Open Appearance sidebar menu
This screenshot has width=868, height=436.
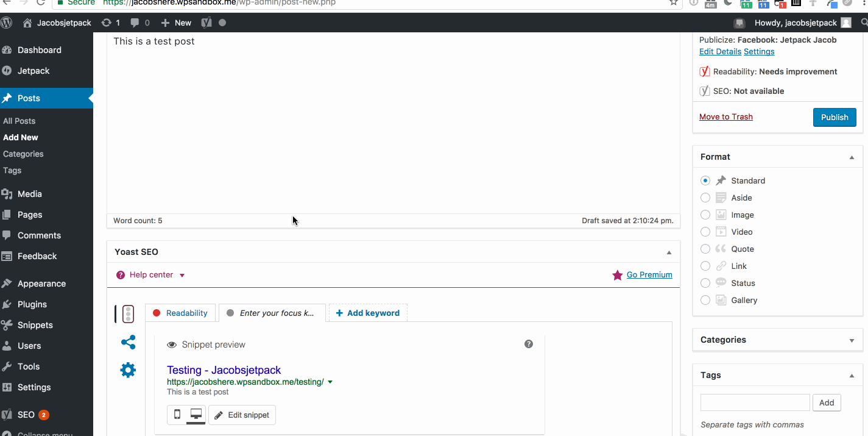[x=41, y=284]
